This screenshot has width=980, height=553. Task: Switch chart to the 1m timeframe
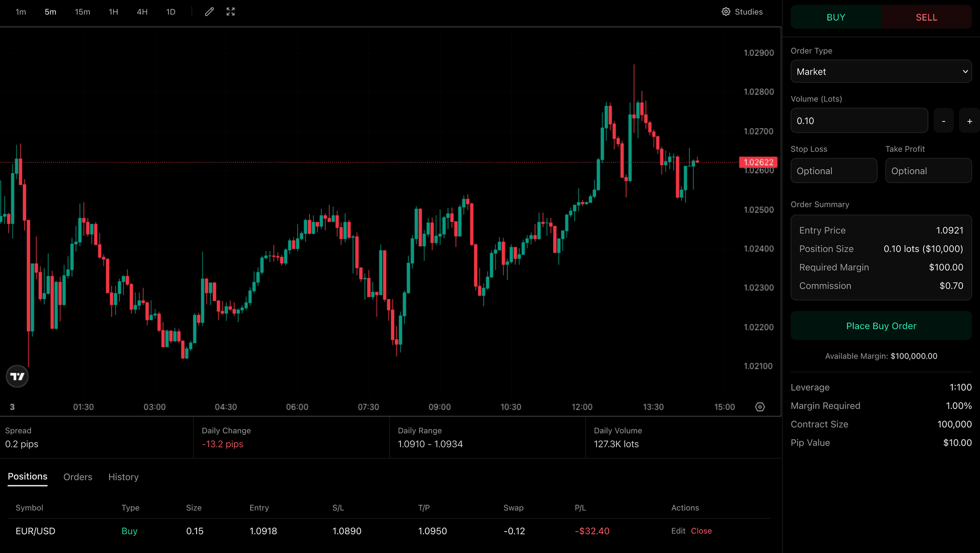pyautogui.click(x=21, y=12)
